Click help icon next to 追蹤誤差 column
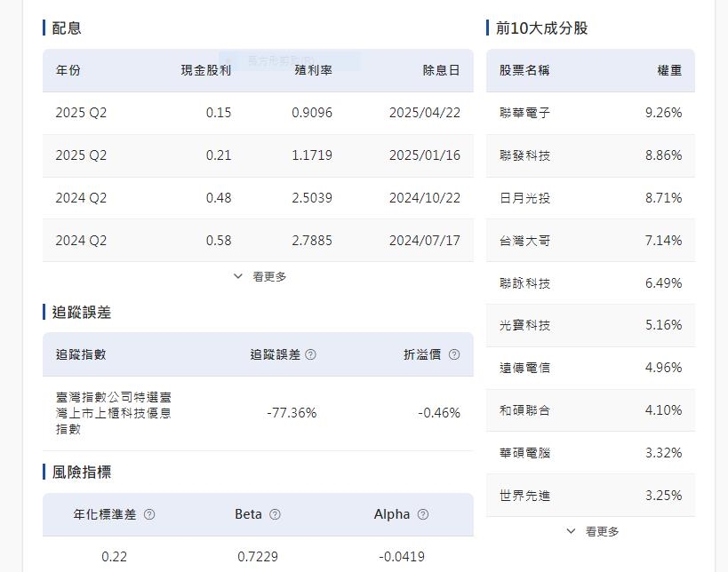The height and width of the screenshot is (572, 728). [x=310, y=354]
